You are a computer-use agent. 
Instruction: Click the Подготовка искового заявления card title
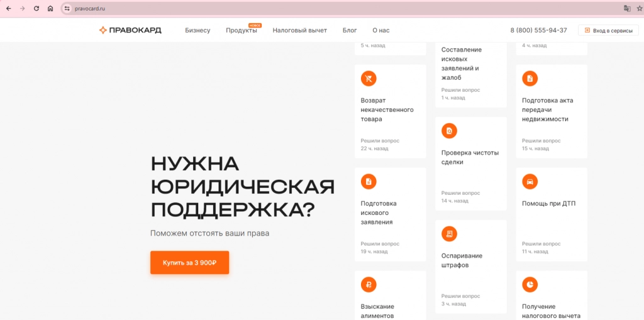click(379, 212)
